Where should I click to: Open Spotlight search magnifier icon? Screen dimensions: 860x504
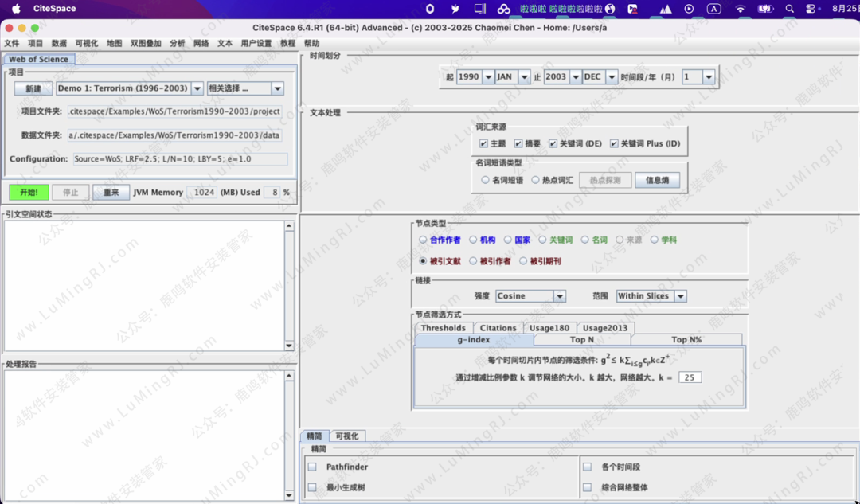pos(789,9)
